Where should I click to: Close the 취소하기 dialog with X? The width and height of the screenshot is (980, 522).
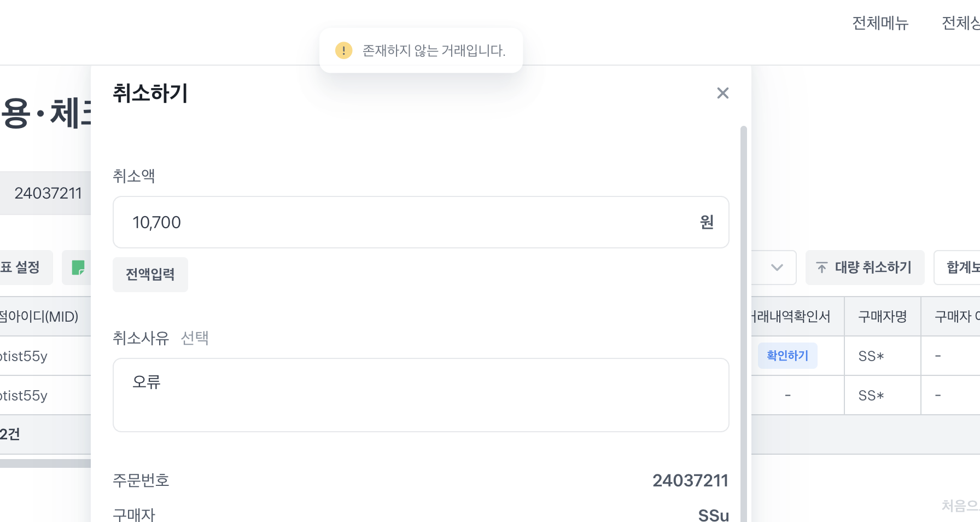[722, 93]
